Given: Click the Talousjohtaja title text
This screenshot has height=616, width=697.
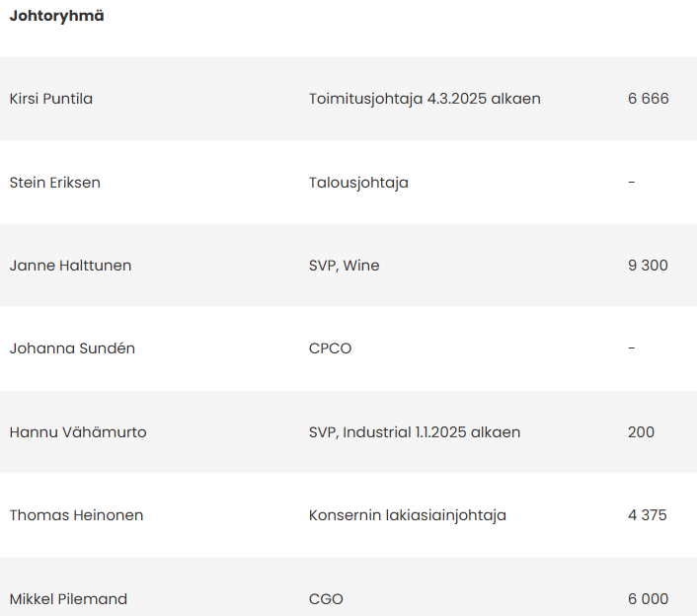Looking at the screenshot, I should (x=358, y=183).
